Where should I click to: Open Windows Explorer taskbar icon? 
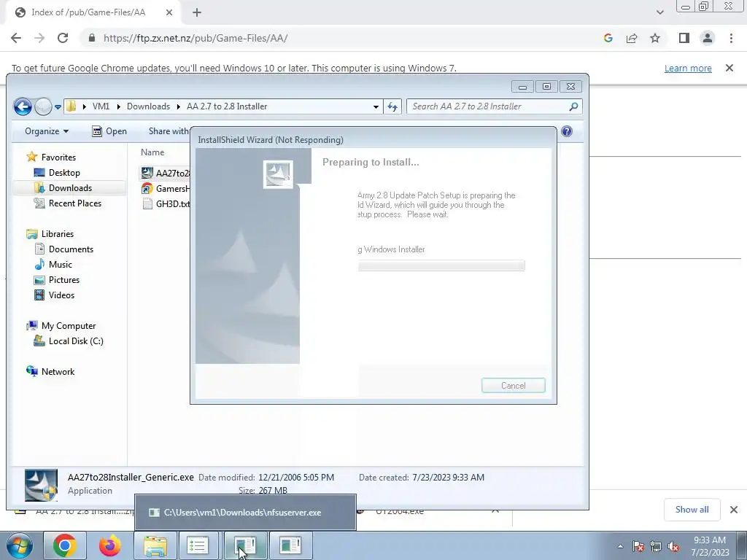155,545
